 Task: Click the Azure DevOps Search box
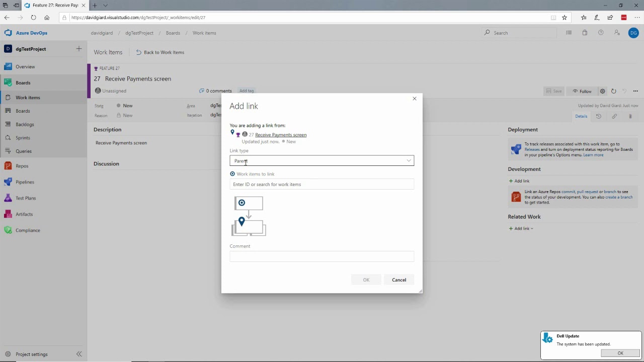[519, 33]
